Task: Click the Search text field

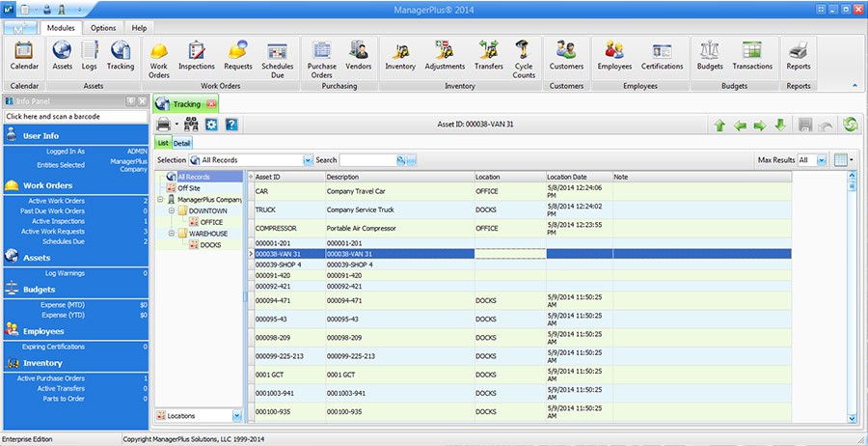Action: tap(367, 160)
